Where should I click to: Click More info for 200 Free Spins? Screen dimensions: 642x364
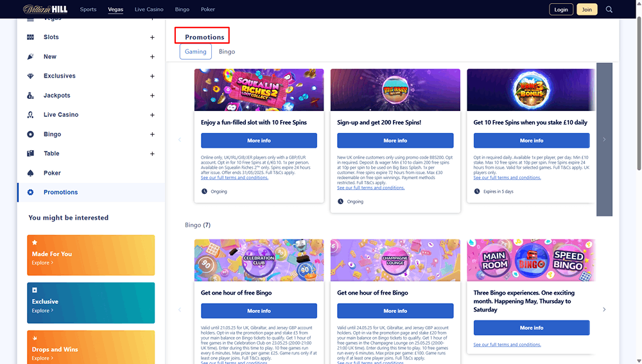(395, 141)
